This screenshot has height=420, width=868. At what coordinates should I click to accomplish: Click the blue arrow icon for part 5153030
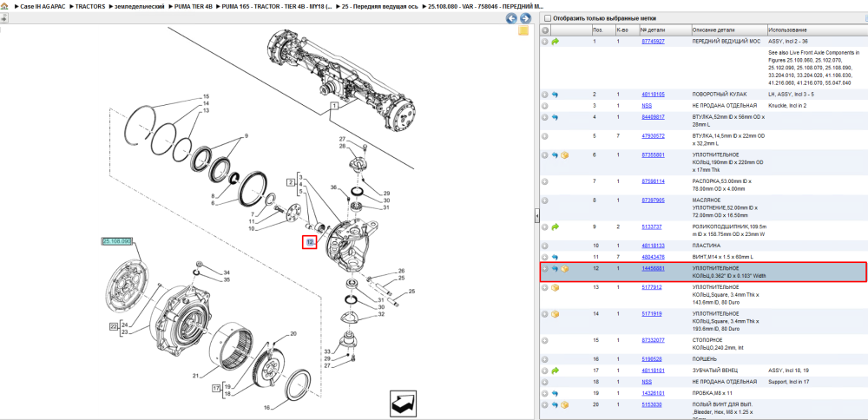[x=556, y=405]
